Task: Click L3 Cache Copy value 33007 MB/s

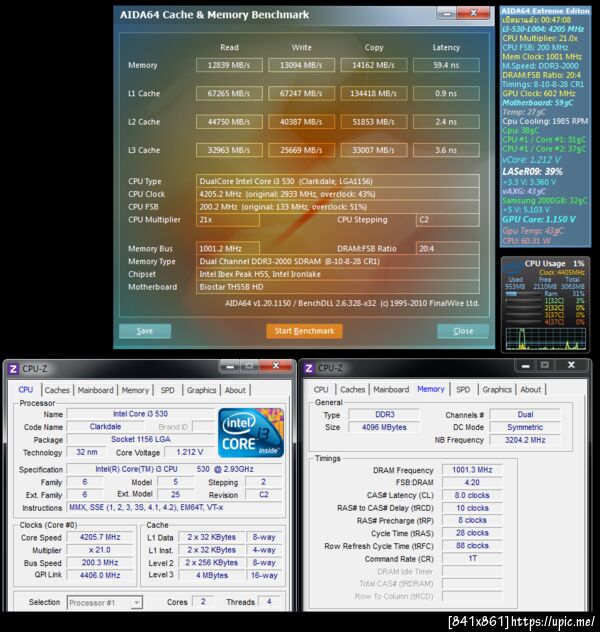Action: click(x=374, y=150)
